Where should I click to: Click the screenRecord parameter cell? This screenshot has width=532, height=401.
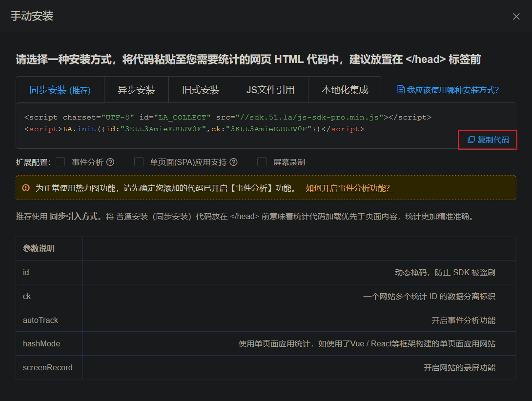coord(49,367)
